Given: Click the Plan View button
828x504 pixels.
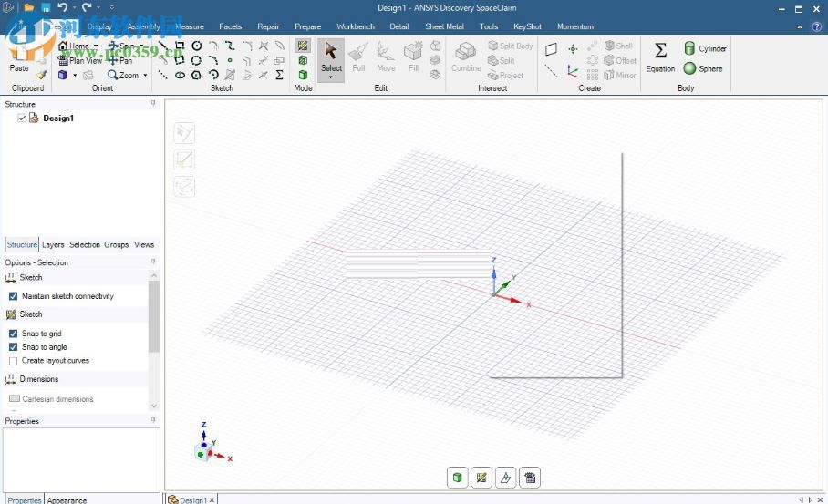Looking at the screenshot, I should [80, 60].
